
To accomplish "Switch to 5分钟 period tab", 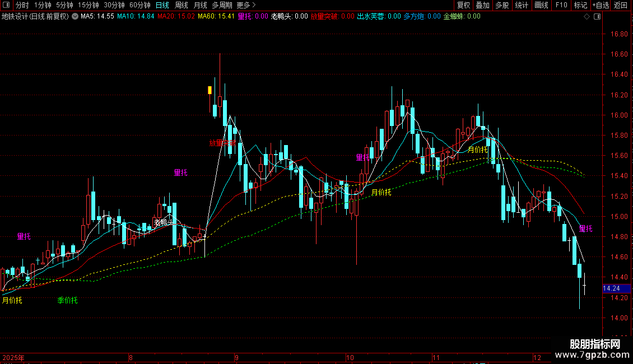I will (64, 5).
